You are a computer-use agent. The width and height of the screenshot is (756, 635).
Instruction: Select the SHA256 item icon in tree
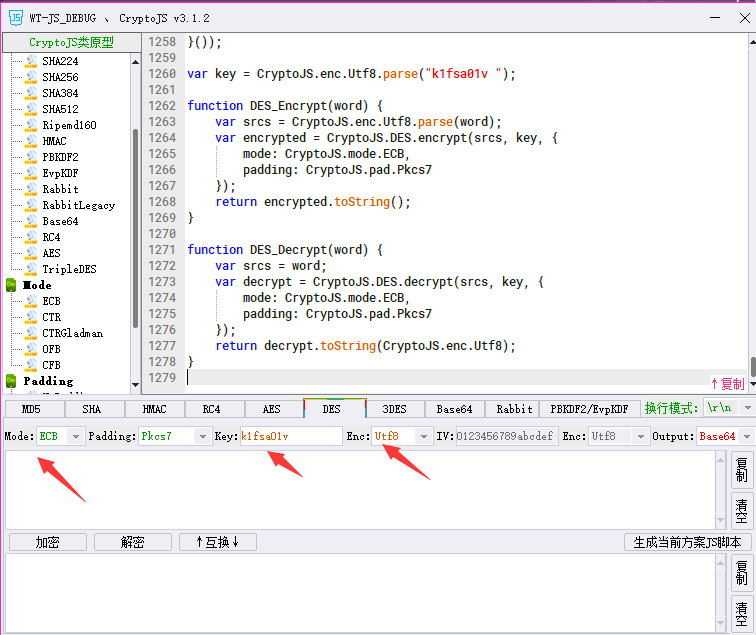point(31,77)
